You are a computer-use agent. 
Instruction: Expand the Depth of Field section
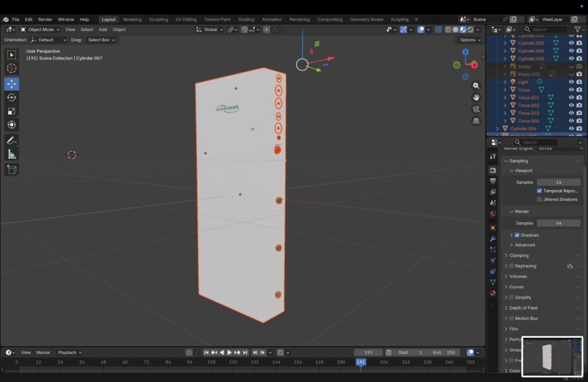pyautogui.click(x=523, y=308)
